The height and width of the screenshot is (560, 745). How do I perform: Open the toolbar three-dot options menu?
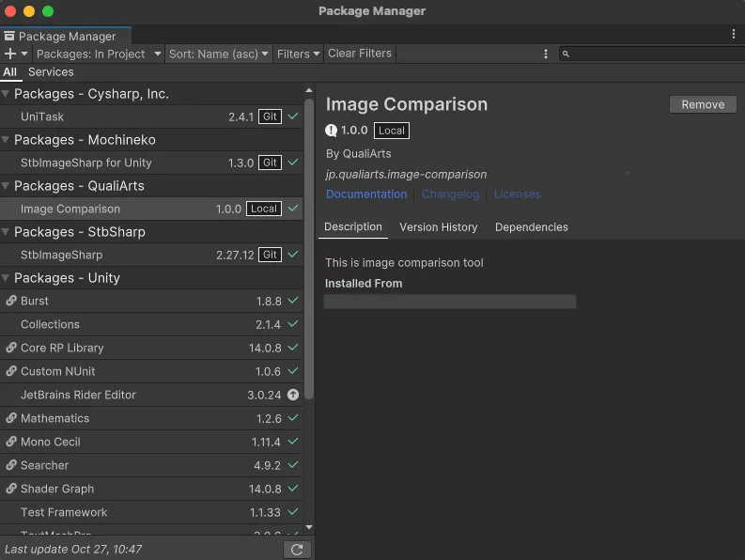click(546, 54)
